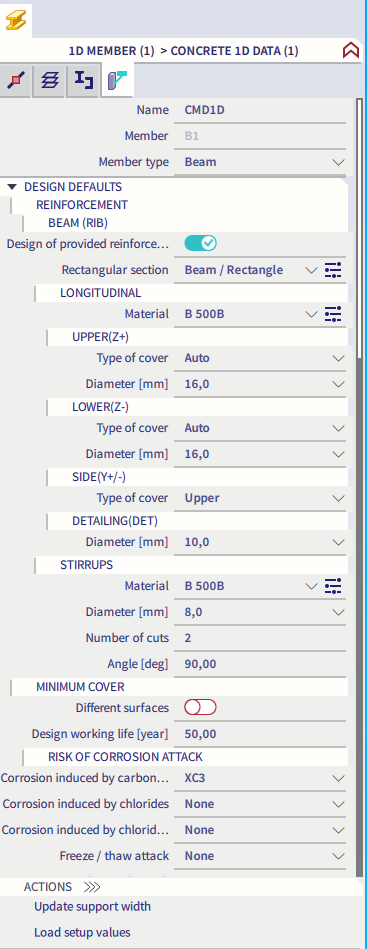The height and width of the screenshot is (949, 367).
Task: Click Update support width action
Action: [x=93, y=907]
